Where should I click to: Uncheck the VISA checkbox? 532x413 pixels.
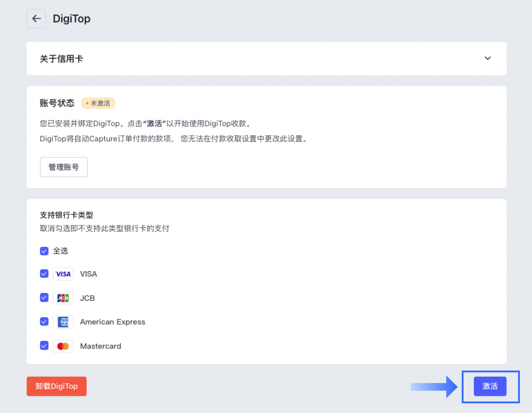44,274
